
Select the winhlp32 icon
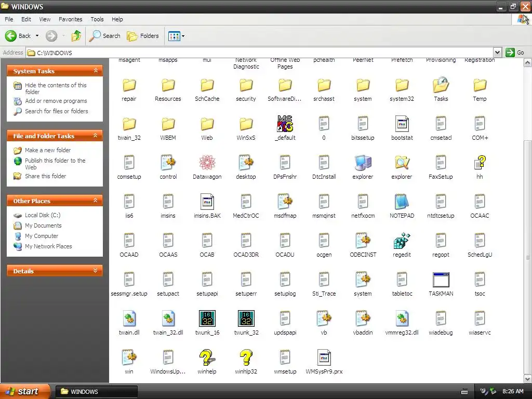(246, 357)
